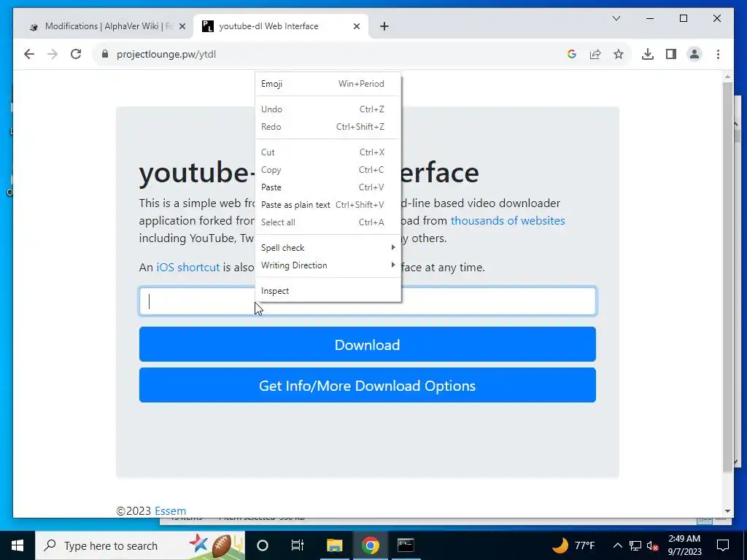Toggle the Chrome side panel icon

(671, 54)
